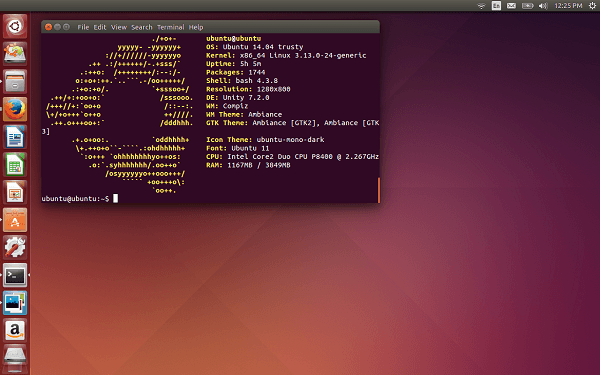Click the 'Packages: 1744' line
The height and width of the screenshot is (375, 600).
coord(235,72)
